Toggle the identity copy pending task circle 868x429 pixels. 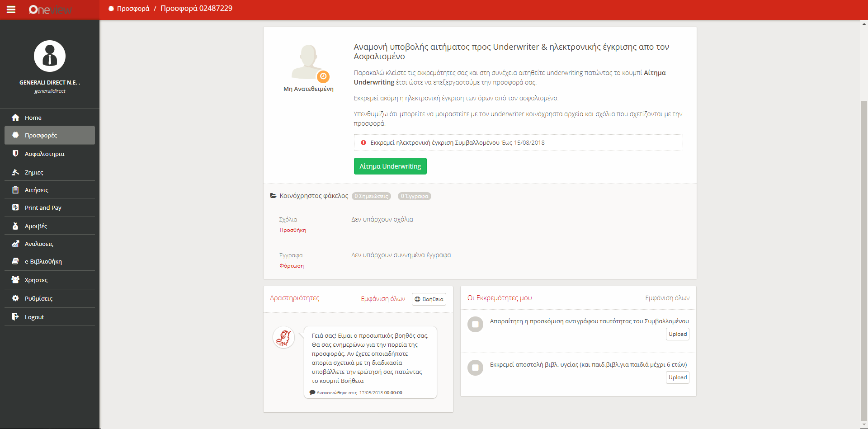coord(475,324)
